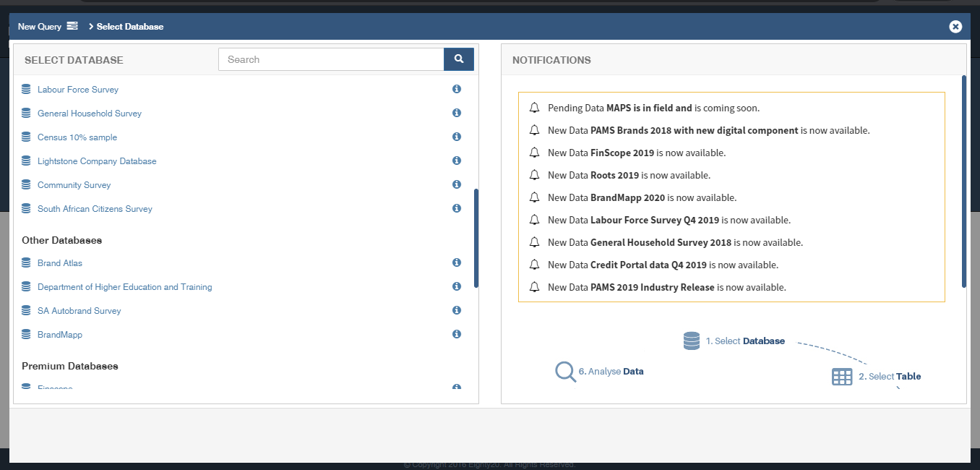Click the PAMS 2019 Industry Release notification
The height and width of the screenshot is (470, 980).
click(667, 288)
